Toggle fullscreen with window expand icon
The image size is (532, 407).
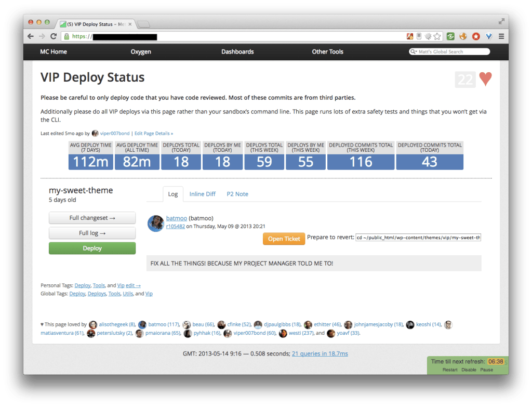pos(501,21)
